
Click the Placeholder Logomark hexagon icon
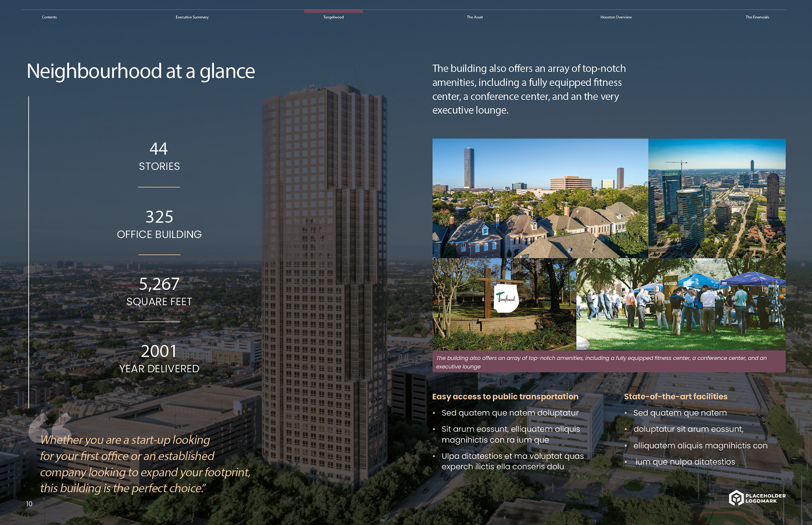736,498
